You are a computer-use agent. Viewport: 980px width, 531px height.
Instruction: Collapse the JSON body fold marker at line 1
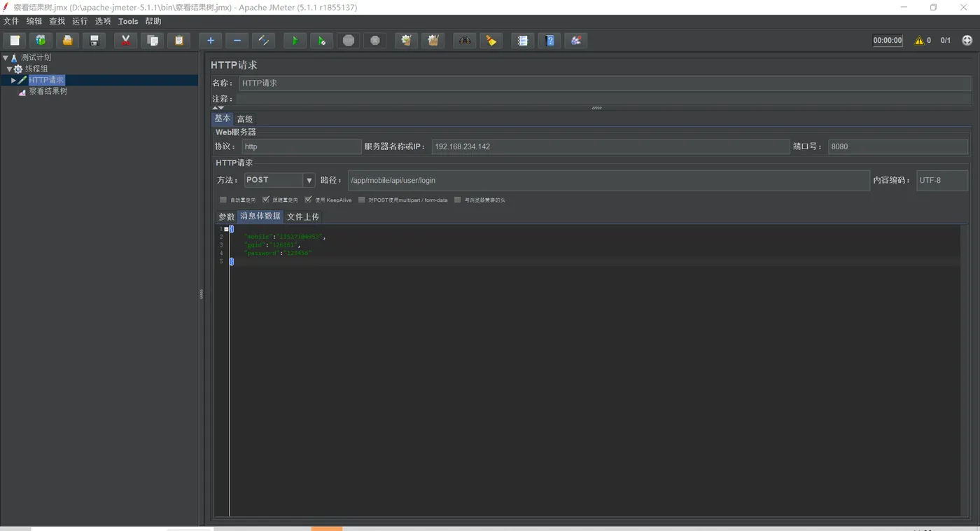tap(226, 229)
